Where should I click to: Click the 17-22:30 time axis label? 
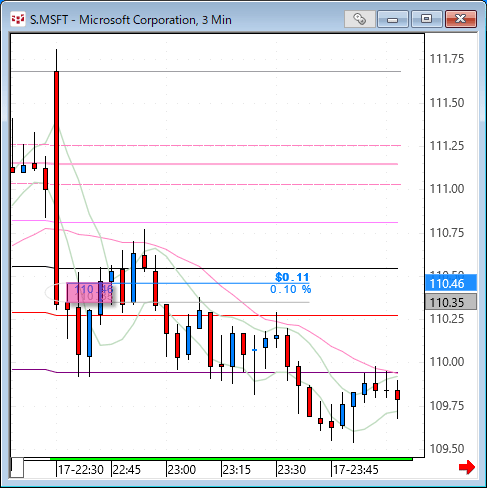pyautogui.click(x=81, y=470)
